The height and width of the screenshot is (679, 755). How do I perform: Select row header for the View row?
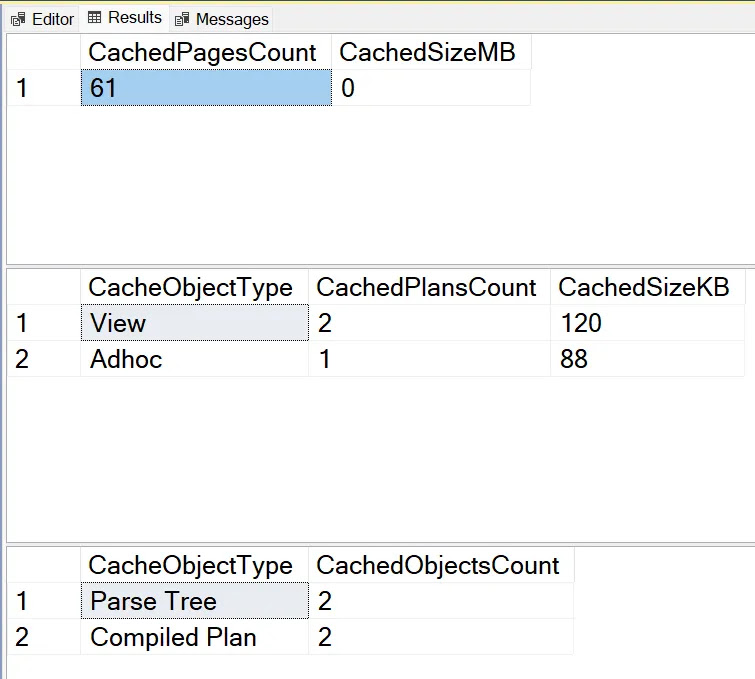click(x=44, y=323)
